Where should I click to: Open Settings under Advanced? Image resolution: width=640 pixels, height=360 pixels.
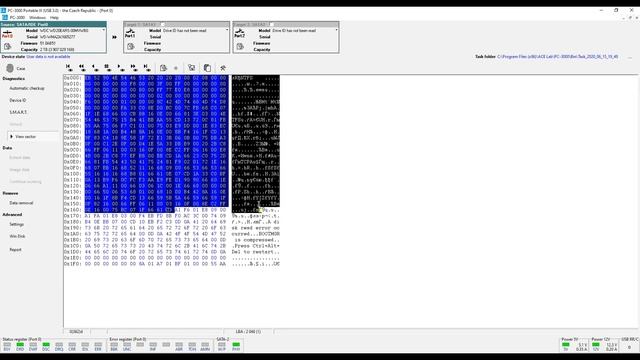click(17, 224)
